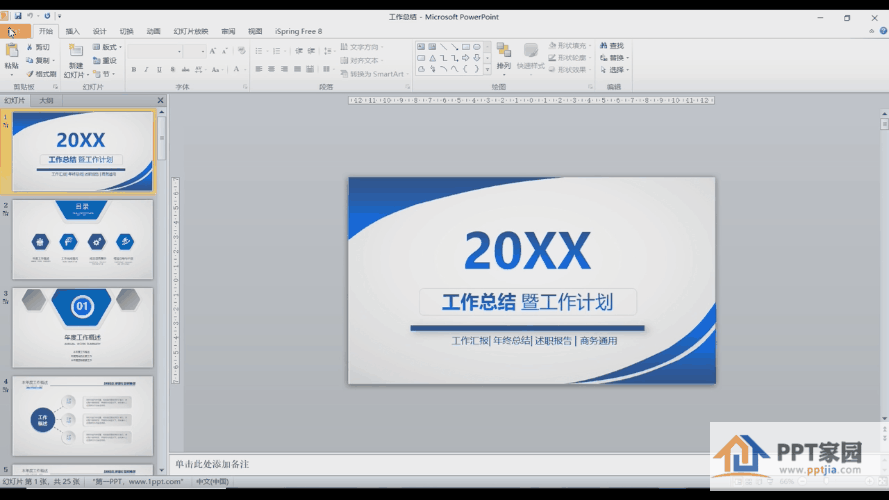
Task: Reset the slide with 重设
Action: click(x=105, y=61)
